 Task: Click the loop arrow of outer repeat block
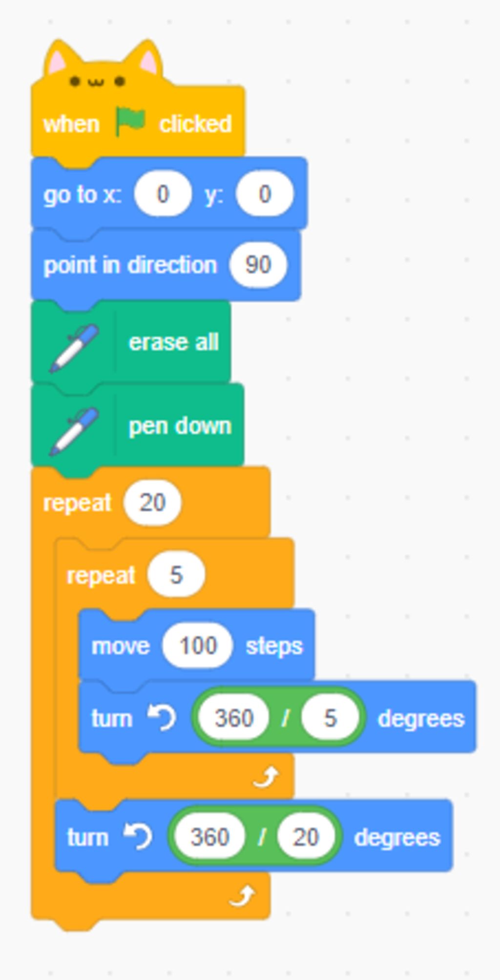point(242,896)
